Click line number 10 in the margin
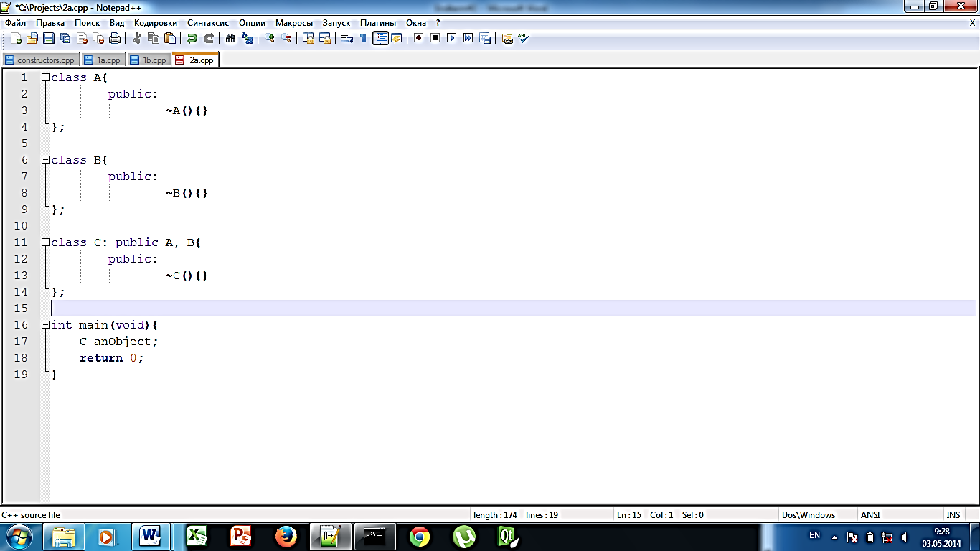 [21, 226]
